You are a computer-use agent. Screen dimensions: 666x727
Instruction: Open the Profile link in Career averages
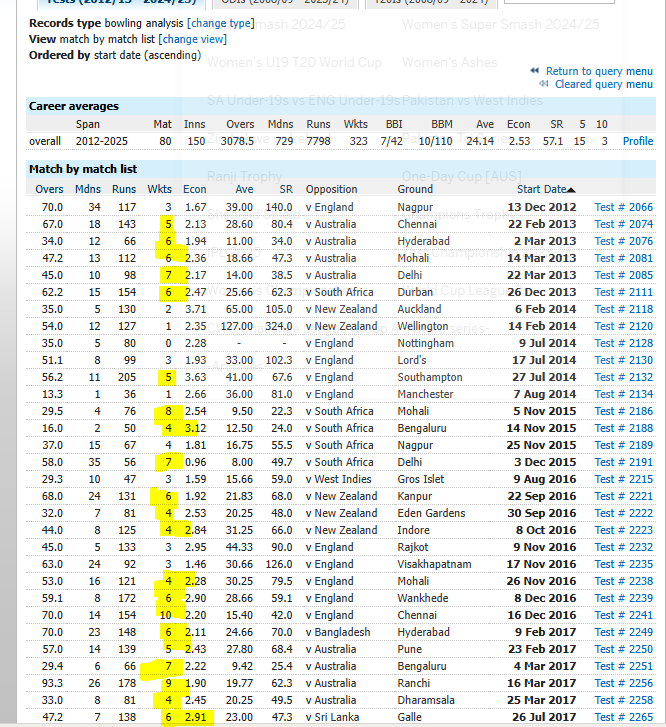pyautogui.click(x=638, y=141)
